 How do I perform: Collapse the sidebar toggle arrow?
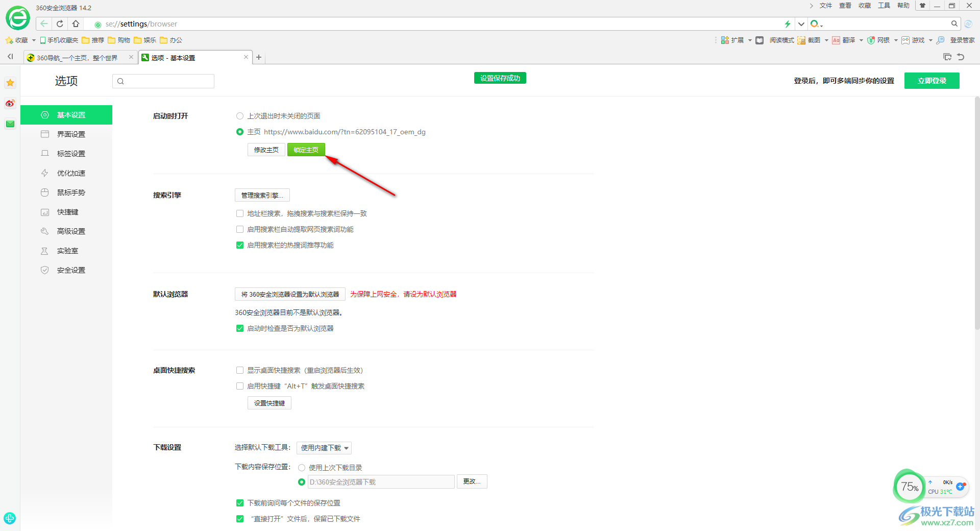pyautogui.click(x=10, y=57)
